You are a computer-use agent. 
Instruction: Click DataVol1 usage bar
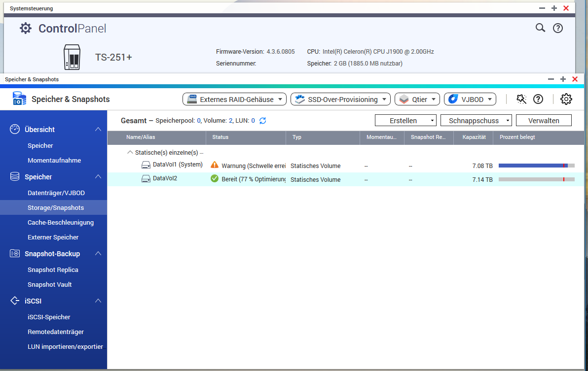pos(536,166)
